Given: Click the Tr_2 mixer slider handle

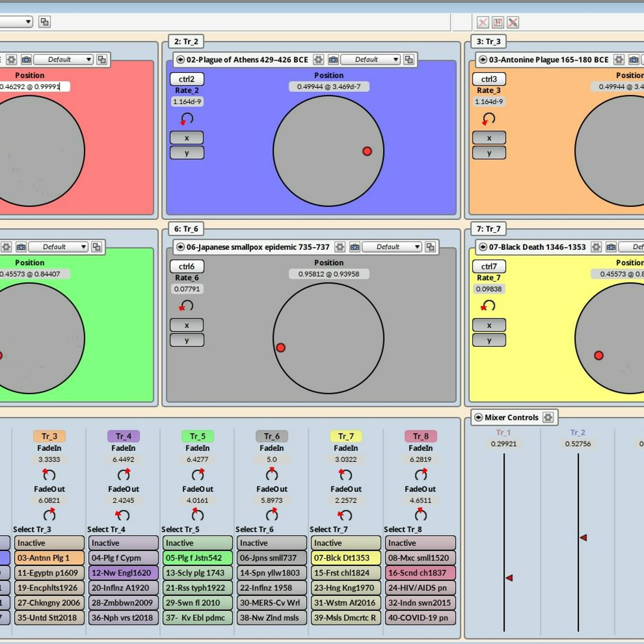Looking at the screenshot, I should coord(583,537).
